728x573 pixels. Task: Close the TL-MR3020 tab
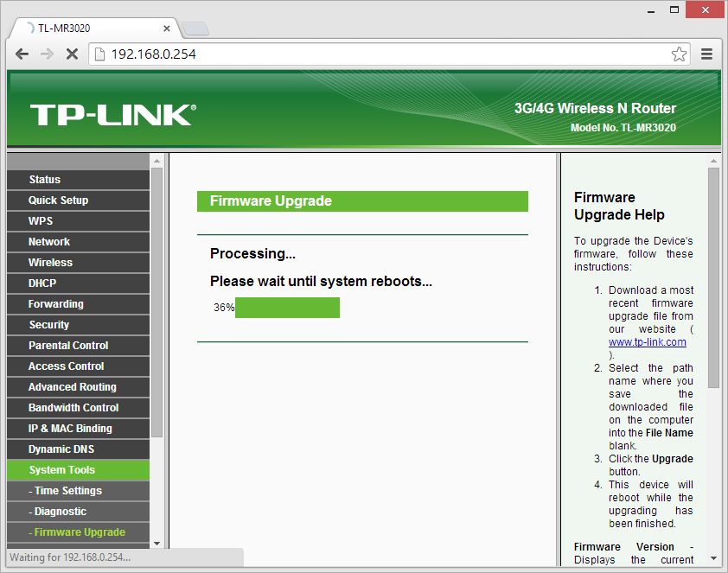pos(167,29)
